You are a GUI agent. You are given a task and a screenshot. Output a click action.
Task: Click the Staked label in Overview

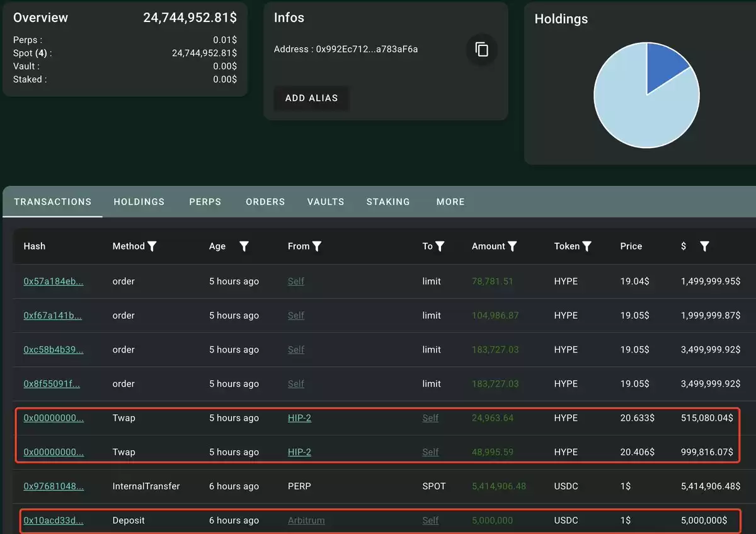pyautogui.click(x=30, y=79)
